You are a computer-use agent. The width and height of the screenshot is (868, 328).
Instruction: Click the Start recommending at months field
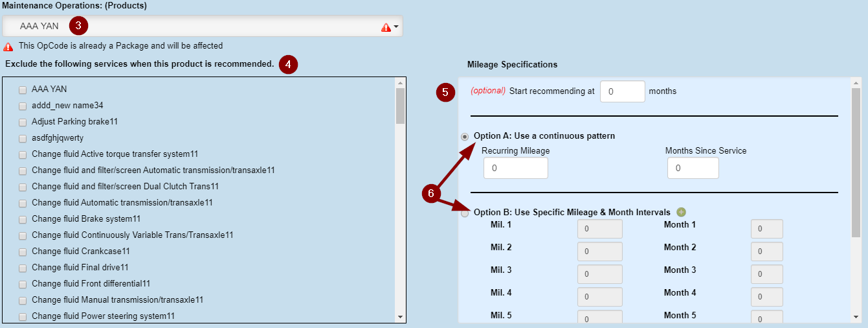point(622,91)
